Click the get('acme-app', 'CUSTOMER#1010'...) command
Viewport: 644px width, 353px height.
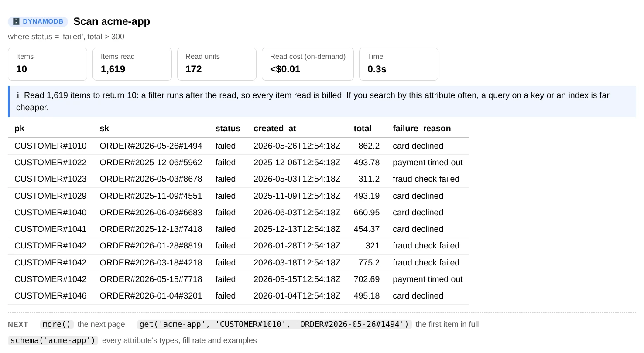274,324
